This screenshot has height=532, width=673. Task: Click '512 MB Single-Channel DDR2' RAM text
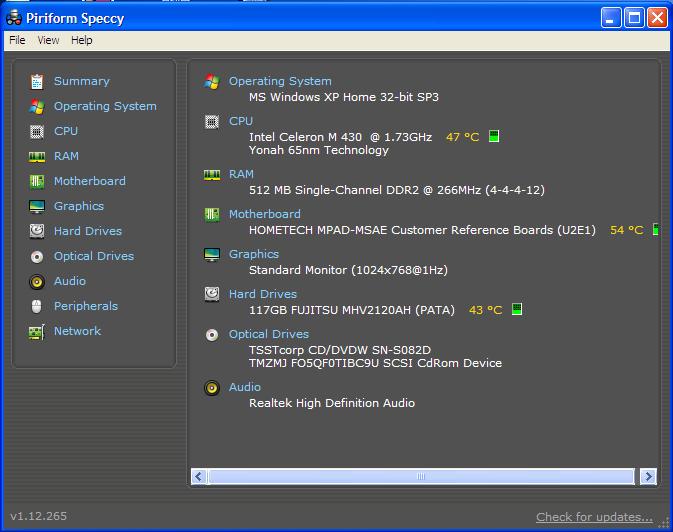point(334,190)
